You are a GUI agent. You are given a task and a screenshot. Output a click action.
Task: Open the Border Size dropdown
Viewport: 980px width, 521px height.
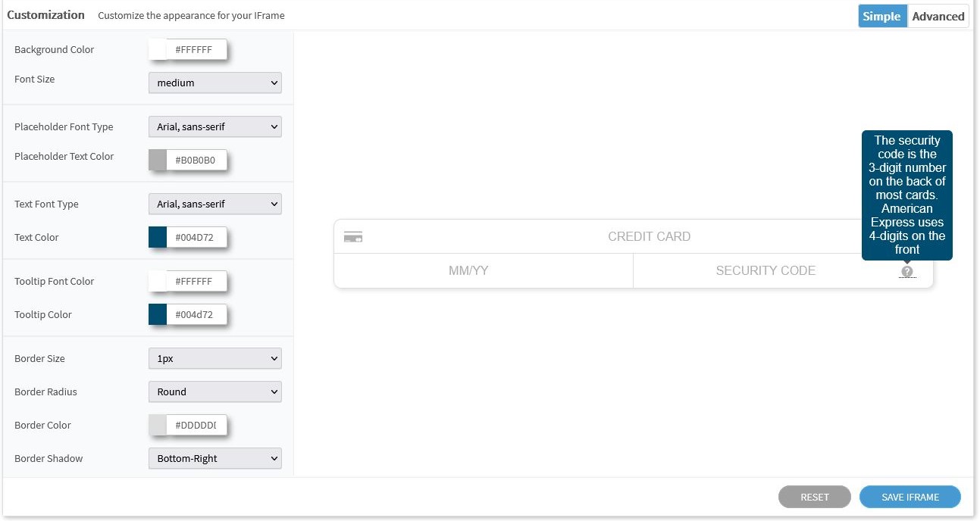(214, 358)
